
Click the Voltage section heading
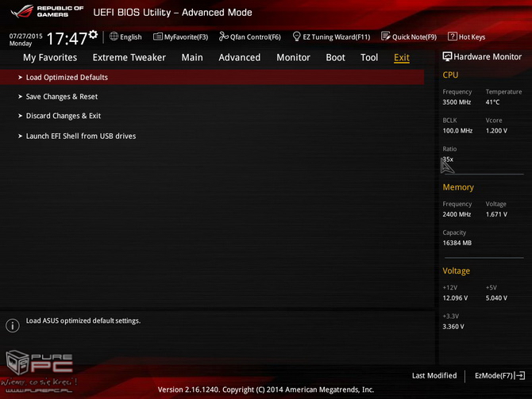[x=456, y=270]
